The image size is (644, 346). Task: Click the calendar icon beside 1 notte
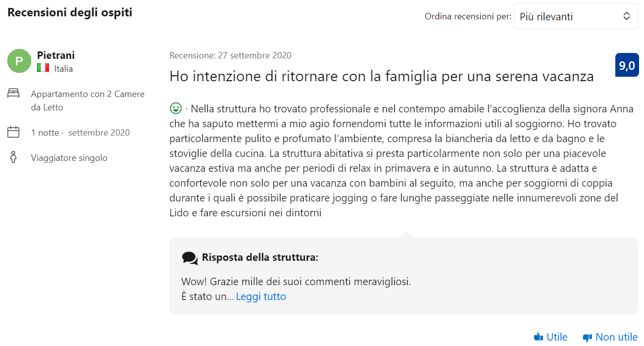click(x=13, y=132)
